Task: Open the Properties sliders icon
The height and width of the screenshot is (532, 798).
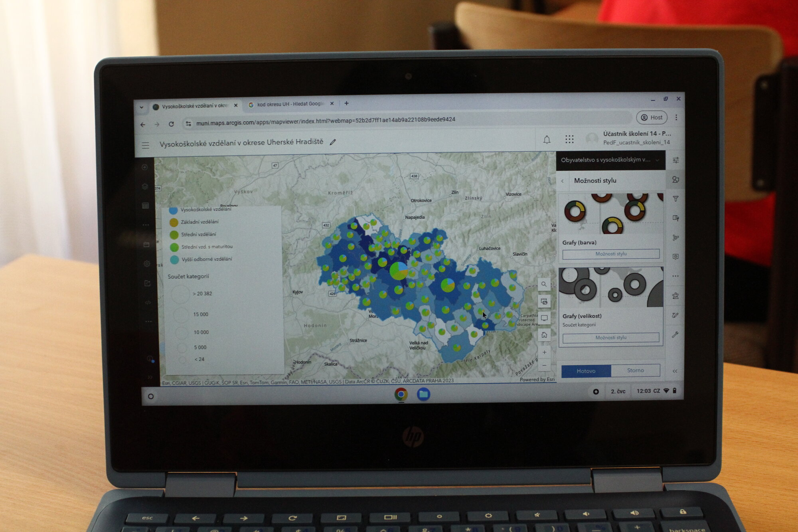Action: click(x=676, y=160)
